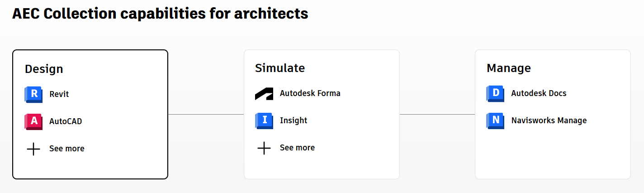Open the Autodesk Forma link

(310, 93)
